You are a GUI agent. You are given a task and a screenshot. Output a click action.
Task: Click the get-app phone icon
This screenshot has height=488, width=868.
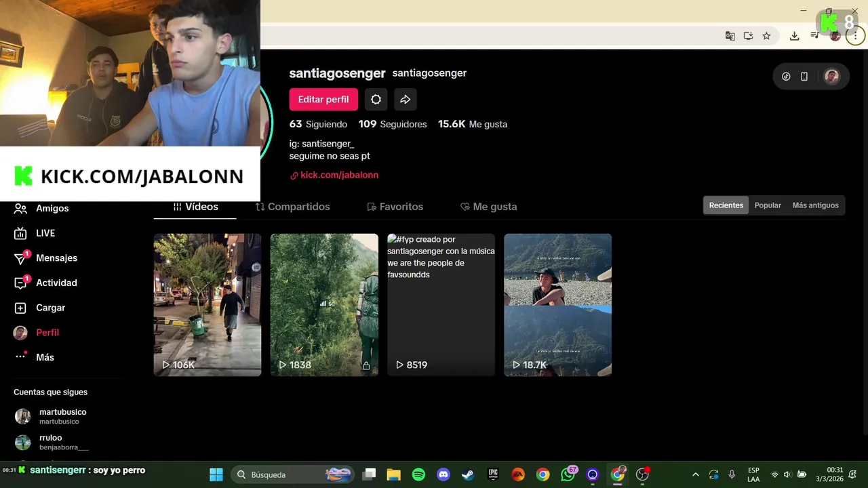tap(804, 77)
